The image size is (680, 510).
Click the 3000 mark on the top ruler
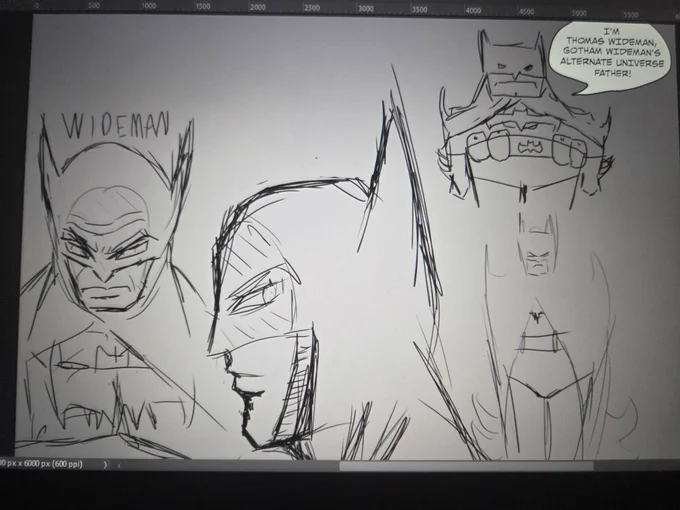pos(366,9)
